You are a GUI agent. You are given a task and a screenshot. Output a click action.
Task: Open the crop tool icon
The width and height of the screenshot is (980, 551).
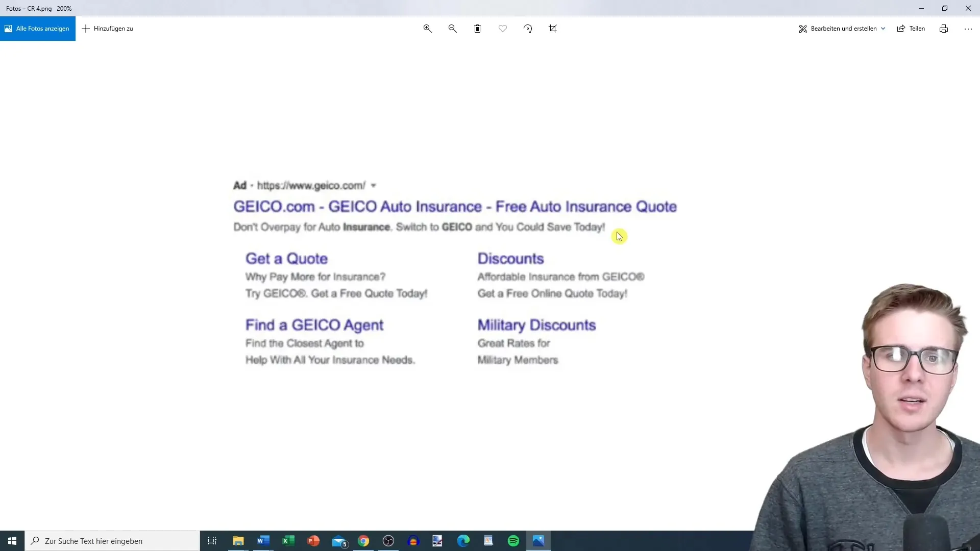tap(553, 29)
